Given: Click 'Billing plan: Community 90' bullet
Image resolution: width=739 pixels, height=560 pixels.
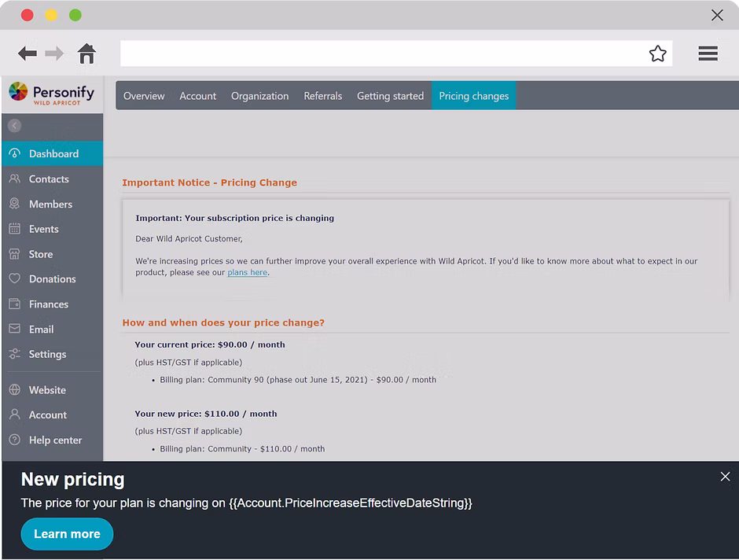Looking at the screenshot, I should (298, 380).
